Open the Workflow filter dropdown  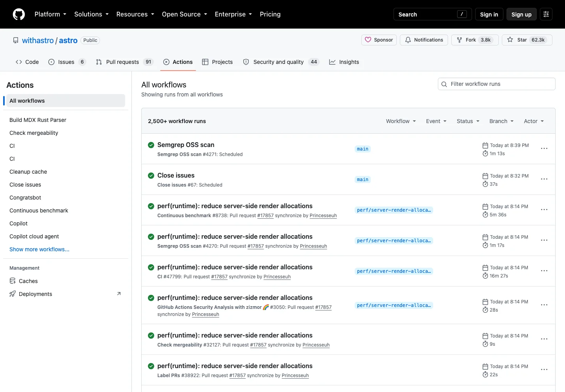click(x=401, y=121)
